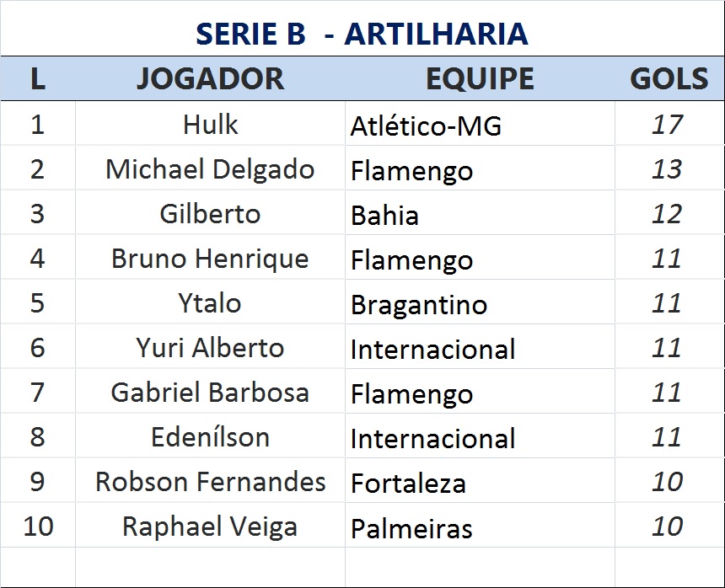Select the Bruno Henrique cell

point(210,259)
